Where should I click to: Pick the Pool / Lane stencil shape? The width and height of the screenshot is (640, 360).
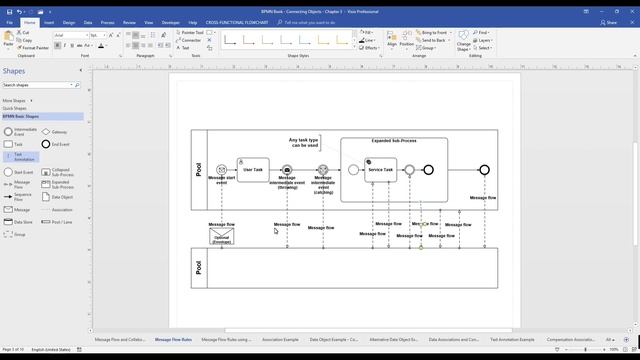click(57, 222)
